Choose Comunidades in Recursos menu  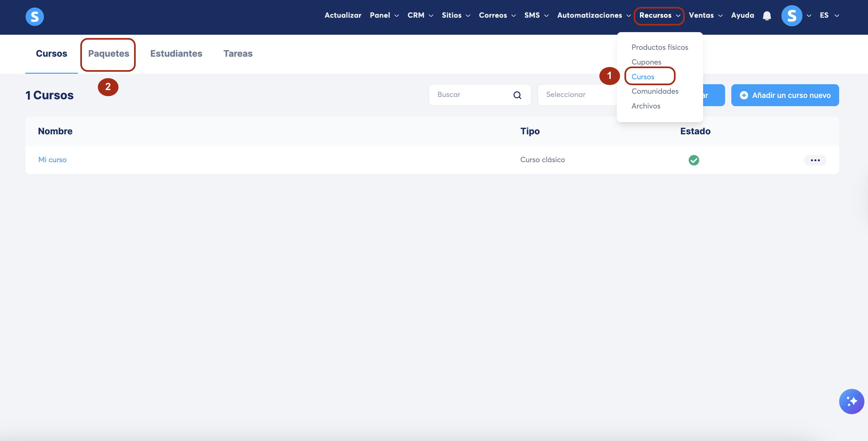click(x=655, y=91)
